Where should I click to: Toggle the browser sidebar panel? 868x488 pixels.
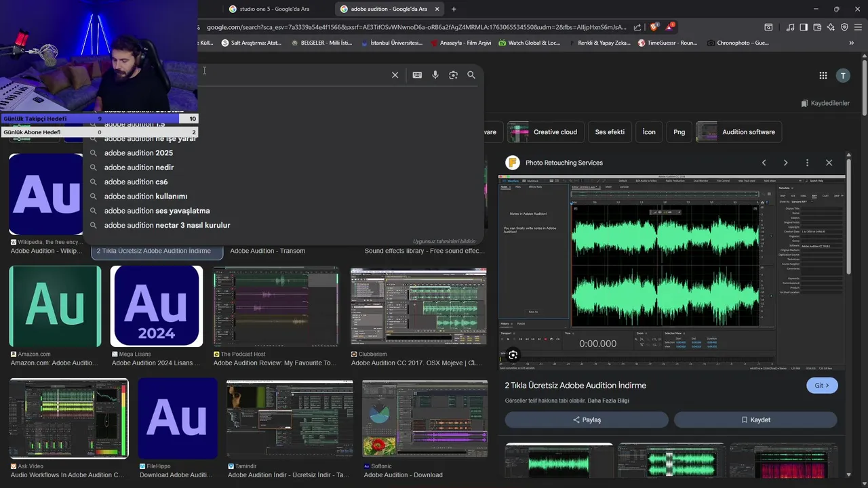pos(804,27)
